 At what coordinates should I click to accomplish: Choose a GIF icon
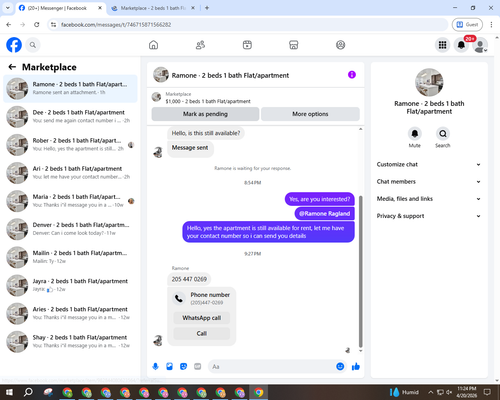click(x=198, y=367)
